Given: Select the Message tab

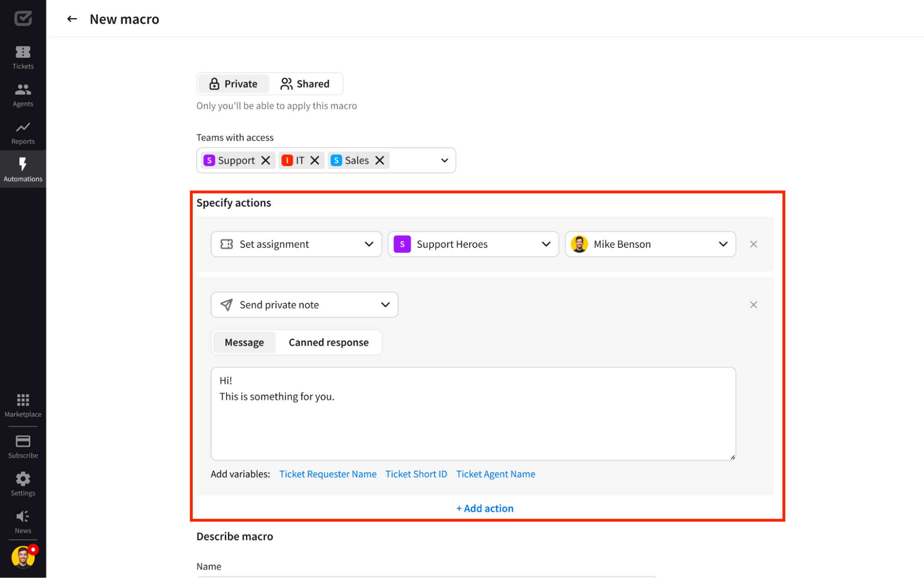Looking at the screenshot, I should tap(245, 342).
